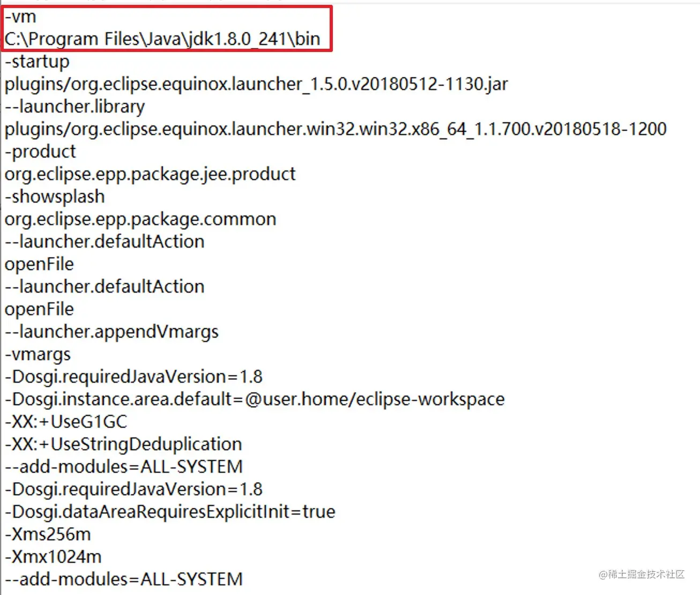Click "-Dosgi.requiredJavaVersion=1.8" directly under "-vmargs"
Viewport: 700px width, 595px height.
[x=133, y=377]
